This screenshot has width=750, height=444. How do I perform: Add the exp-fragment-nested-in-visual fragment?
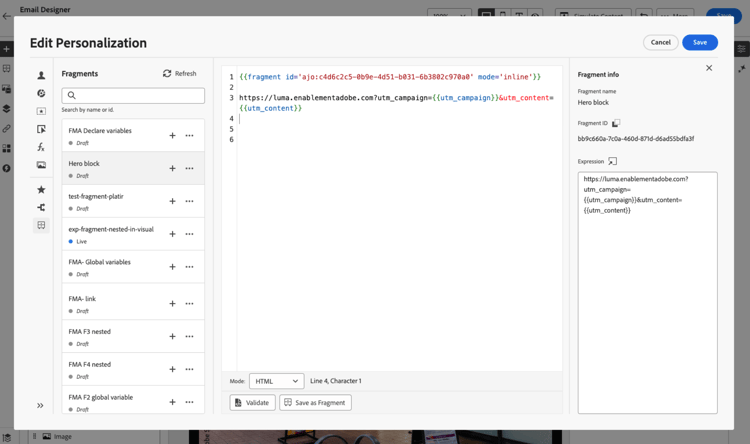tap(172, 234)
